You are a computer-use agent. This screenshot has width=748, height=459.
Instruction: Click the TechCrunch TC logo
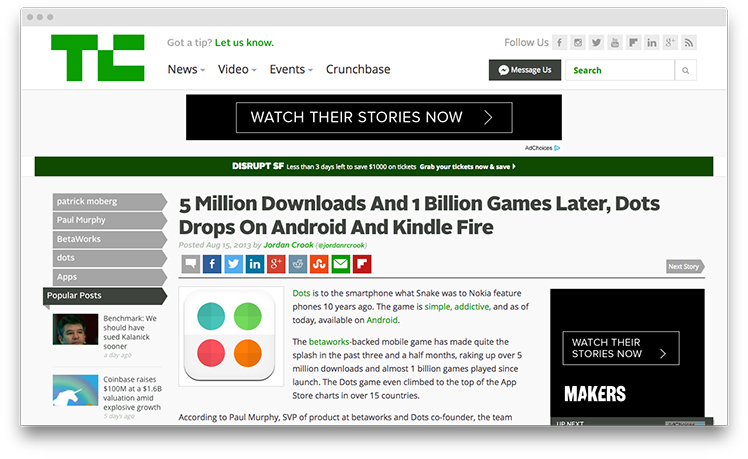pos(98,58)
